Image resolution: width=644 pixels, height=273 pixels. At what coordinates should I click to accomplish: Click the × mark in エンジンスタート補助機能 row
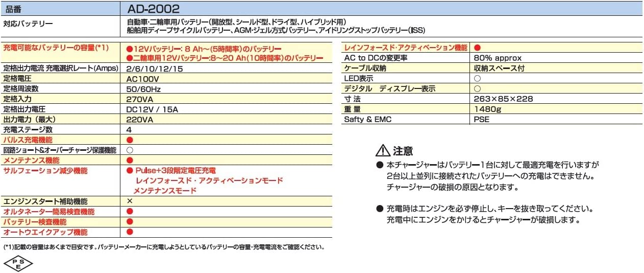(130, 201)
